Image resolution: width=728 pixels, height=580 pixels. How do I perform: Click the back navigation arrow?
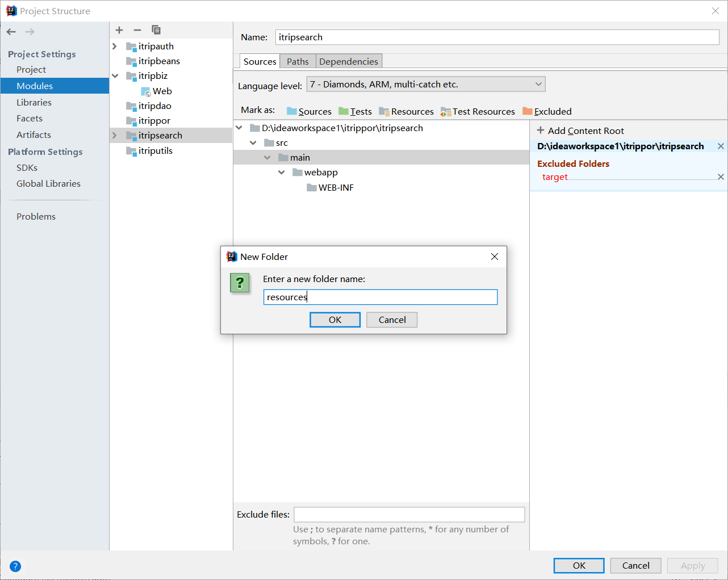point(11,32)
